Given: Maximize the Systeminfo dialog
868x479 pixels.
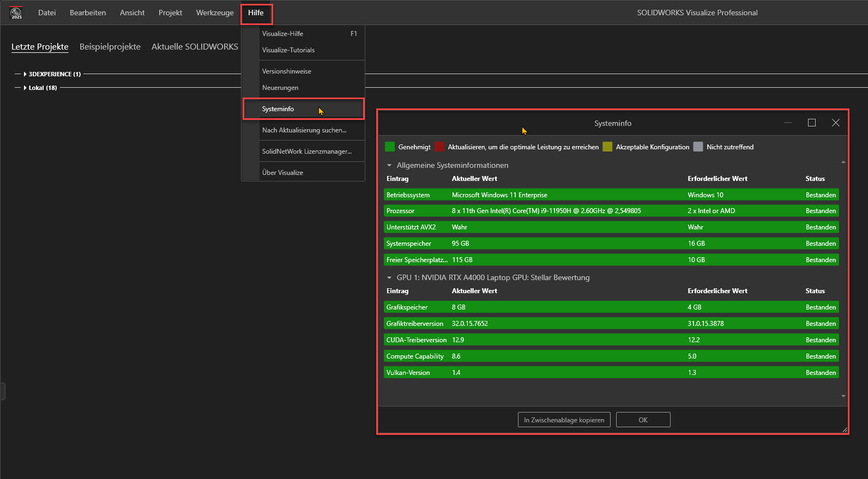Looking at the screenshot, I should tap(812, 123).
